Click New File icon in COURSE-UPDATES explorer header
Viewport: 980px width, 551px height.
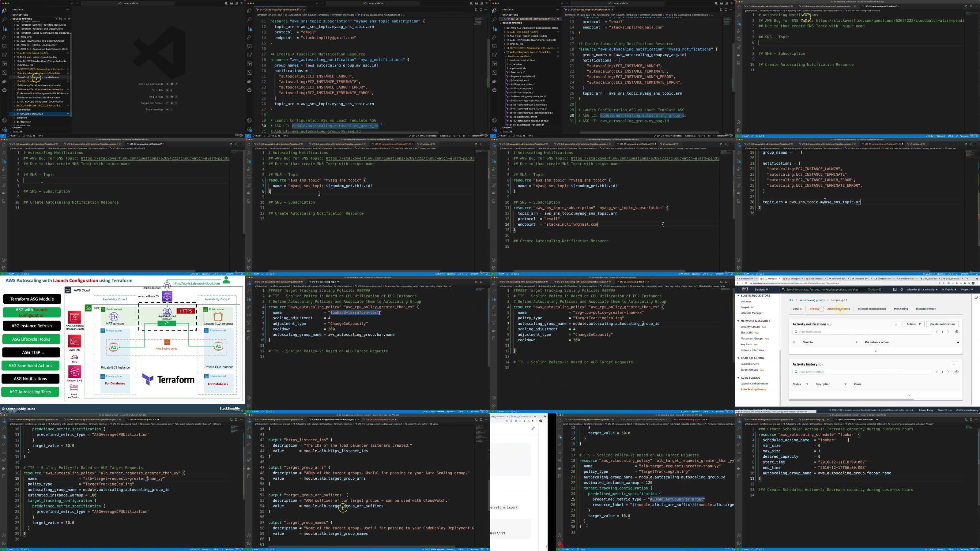tap(56, 19)
